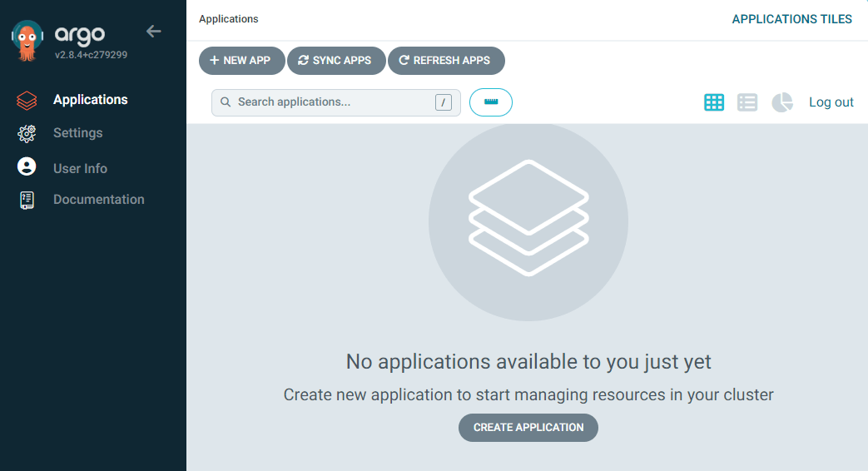Click the Applications breadcrumb

(x=229, y=19)
